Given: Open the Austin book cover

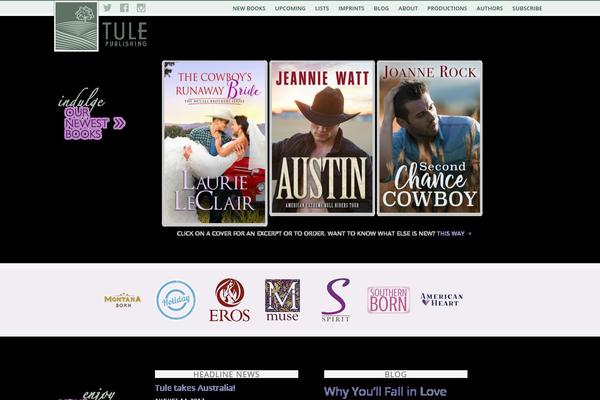Looking at the screenshot, I should tap(322, 138).
